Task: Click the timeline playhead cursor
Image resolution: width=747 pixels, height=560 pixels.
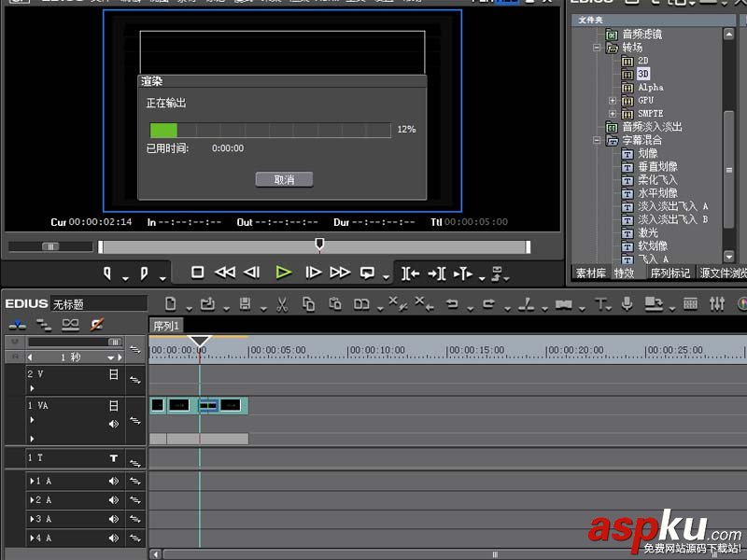Action: point(199,341)
